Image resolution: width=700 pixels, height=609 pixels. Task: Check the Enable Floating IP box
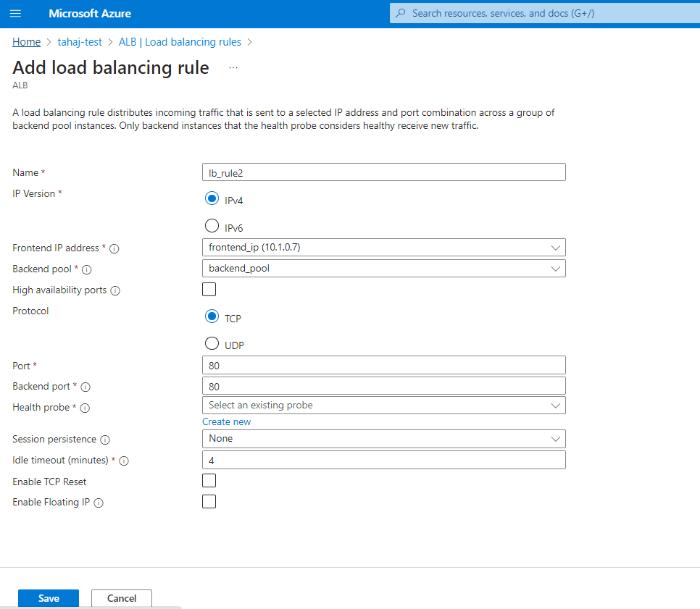209,502
